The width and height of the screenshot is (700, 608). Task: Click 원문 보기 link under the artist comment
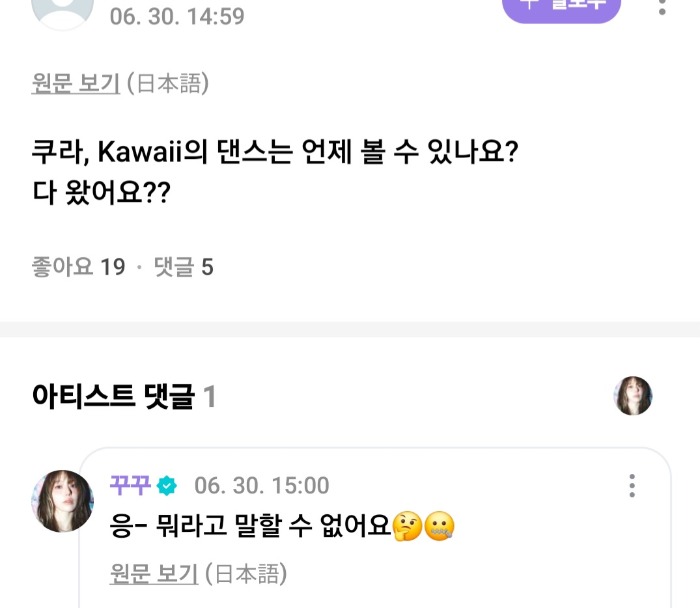point(154,573)
